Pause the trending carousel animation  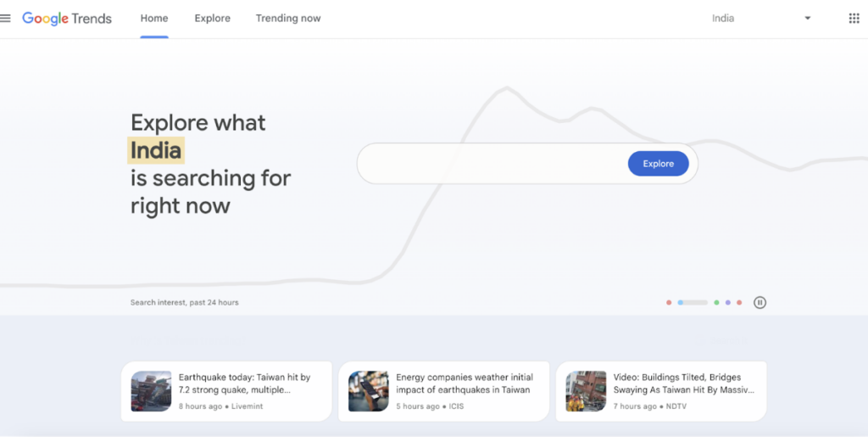(759, 302)
